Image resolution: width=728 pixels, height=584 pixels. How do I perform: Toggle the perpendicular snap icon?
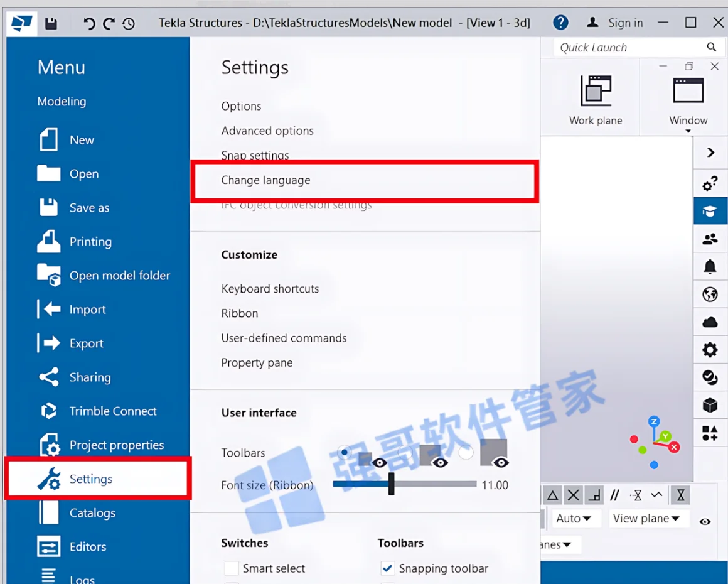tap(594, 495)
